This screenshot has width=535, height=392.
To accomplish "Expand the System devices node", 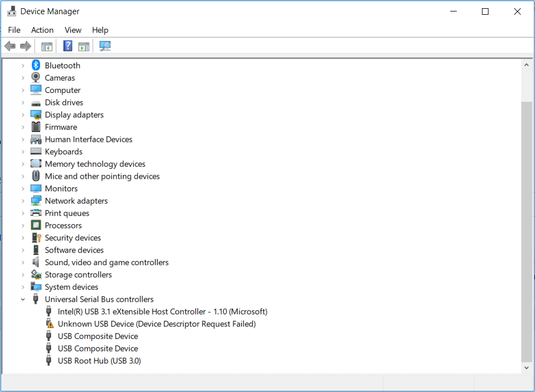I will tap(23, 287).
